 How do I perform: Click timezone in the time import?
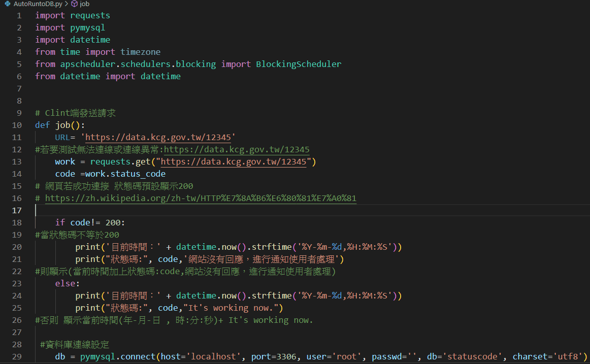click(140, 52)
